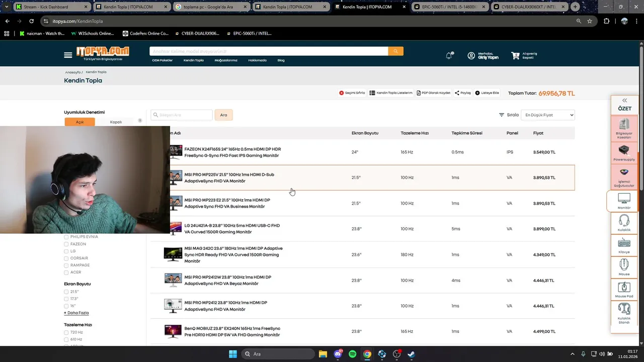Click the Anasayfa breadcrumb link
The height and width of the screenshot is (362, 644).
point(73,72)
